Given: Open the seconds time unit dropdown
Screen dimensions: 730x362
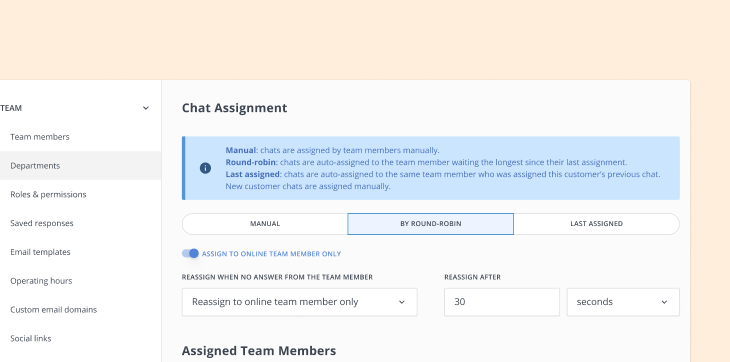Looking at the screenshot, I should point(623,302).
